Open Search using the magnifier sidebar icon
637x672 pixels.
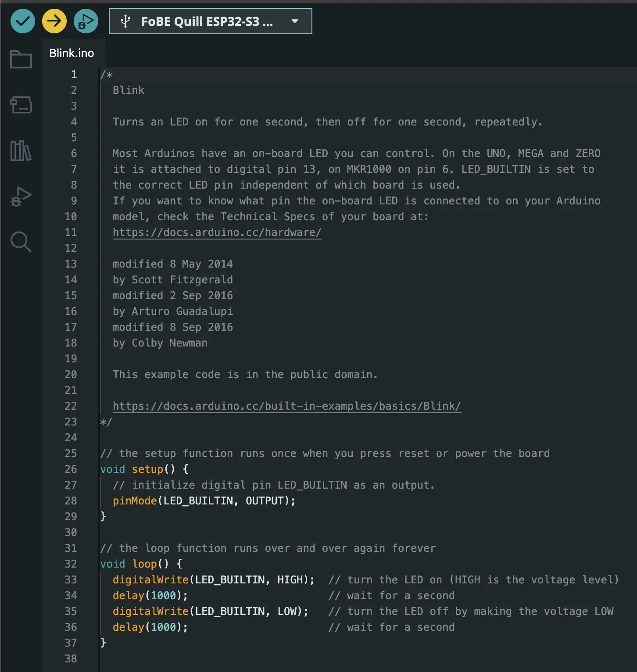[x=21, y=242]
